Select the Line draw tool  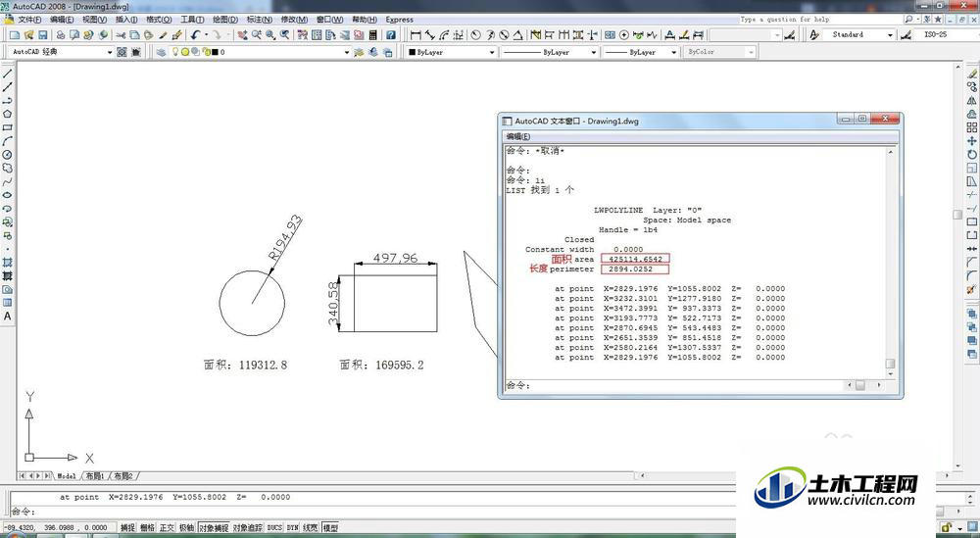click(8, 73)
